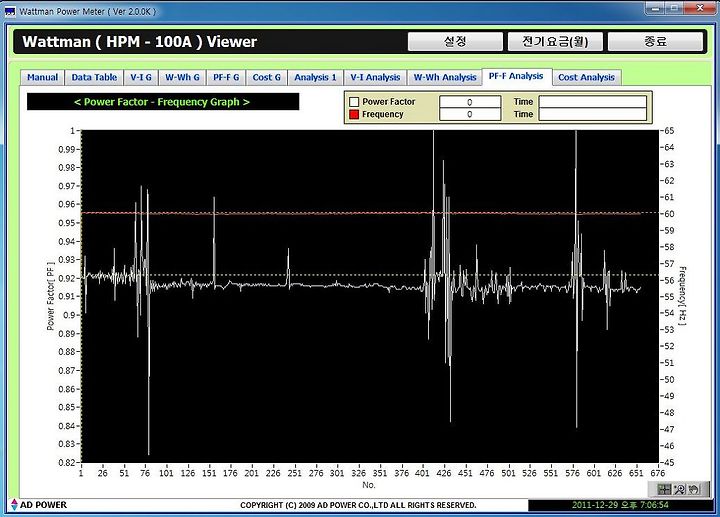Close the Wattman Power Meter window
The height and width of the screenshot is (517, 720).
coord(699,8)
